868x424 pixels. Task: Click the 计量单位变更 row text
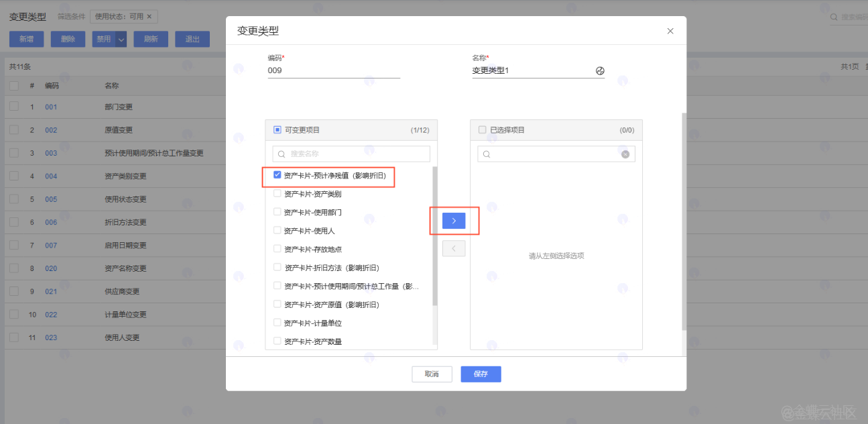pos(125,315)
